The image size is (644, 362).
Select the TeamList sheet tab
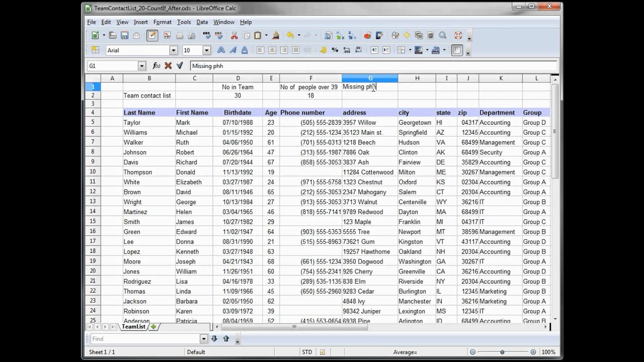(133, 327)
